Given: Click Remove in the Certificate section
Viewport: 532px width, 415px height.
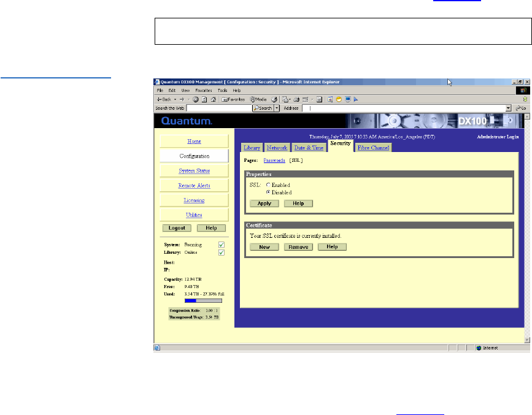Looking at the screenshot, I should pyautogui.click(x=298, y=247).
